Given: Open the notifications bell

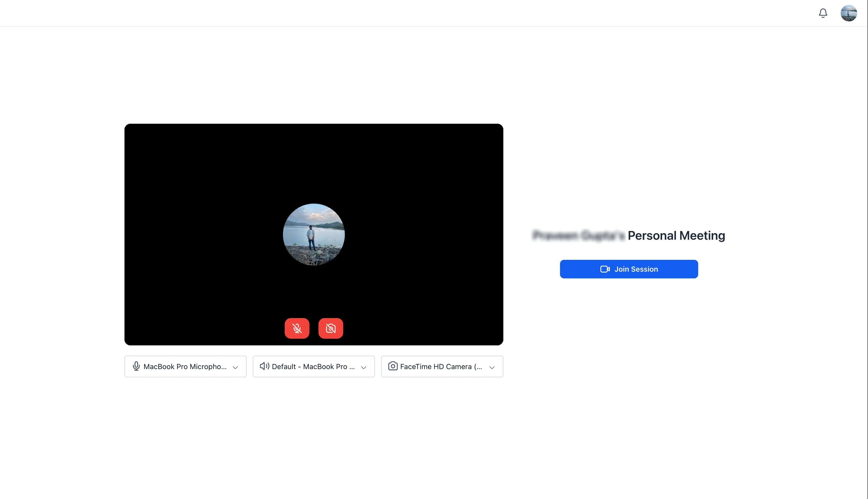Looking at the screenshot, I should click(823, 13).
